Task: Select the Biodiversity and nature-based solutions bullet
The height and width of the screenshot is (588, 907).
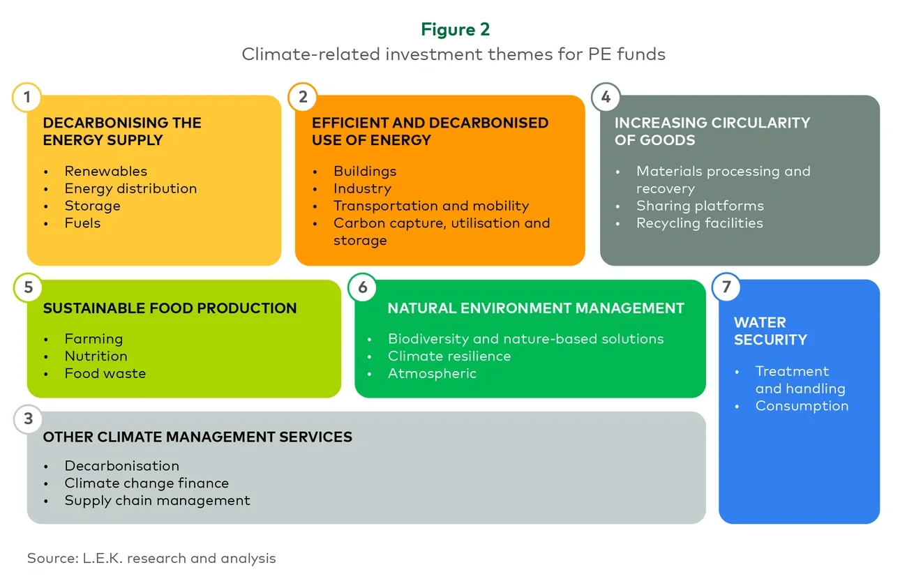Action: [x=525, y=338]
